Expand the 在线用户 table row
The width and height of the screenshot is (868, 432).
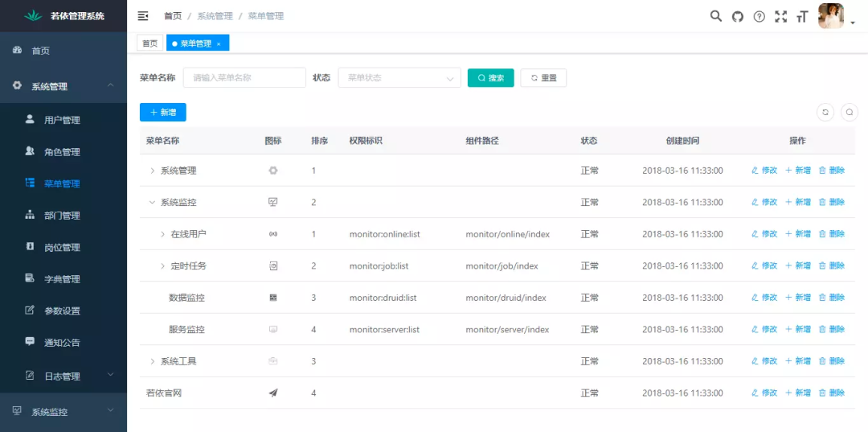[x=162, y=234]
